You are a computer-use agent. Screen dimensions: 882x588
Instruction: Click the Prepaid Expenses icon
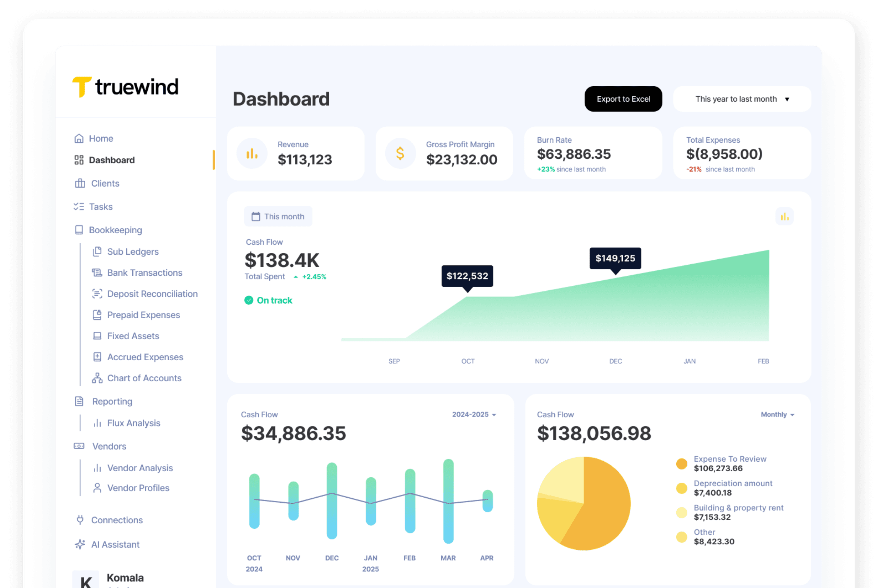coord(97,315)
